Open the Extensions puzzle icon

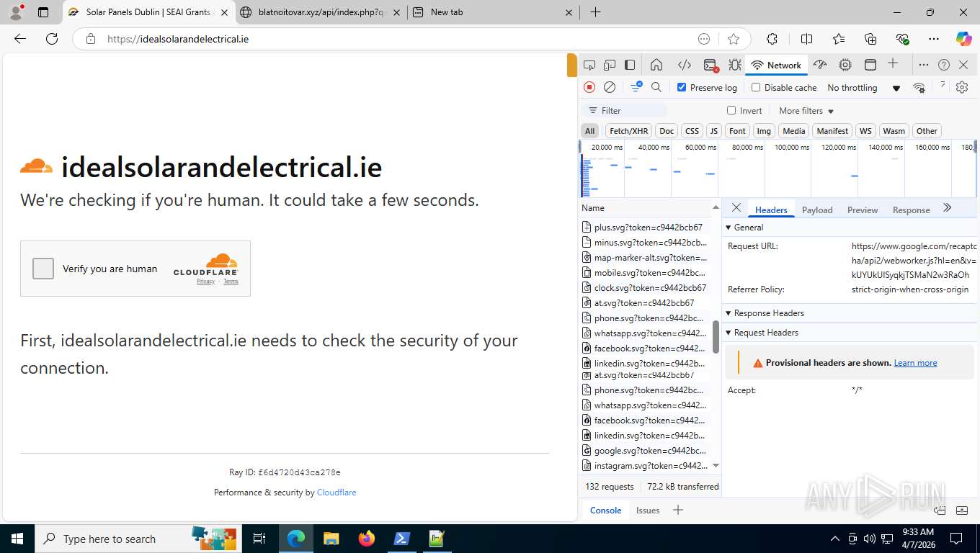coord(772,39)
